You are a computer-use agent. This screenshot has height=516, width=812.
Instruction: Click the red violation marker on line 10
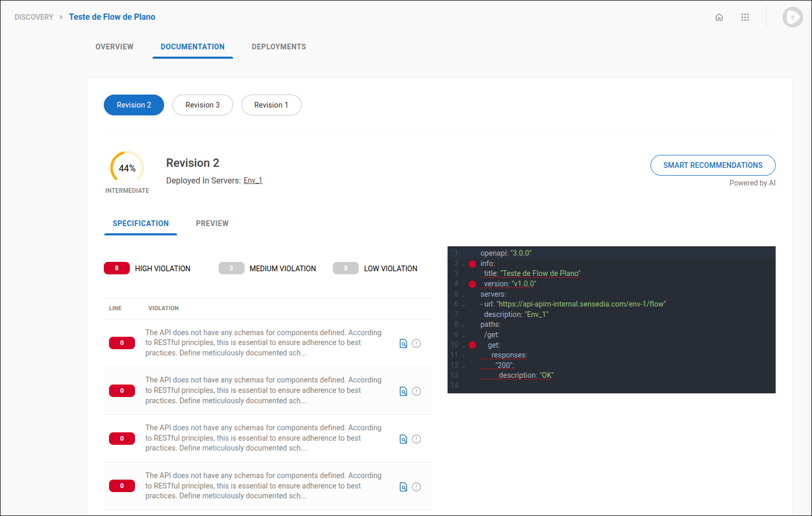472,345
